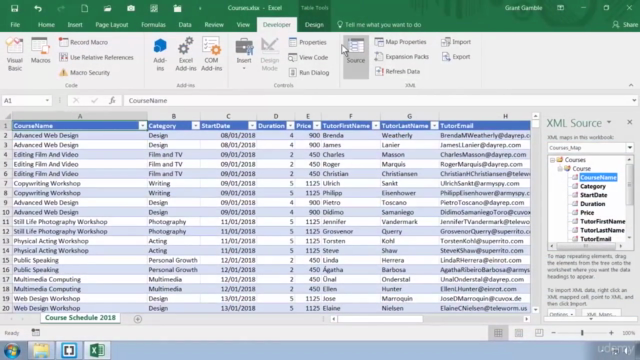Viewport: 640px width, 360px height.
Task: Click the Insert Function fx button
Action: tap(112, 100)
